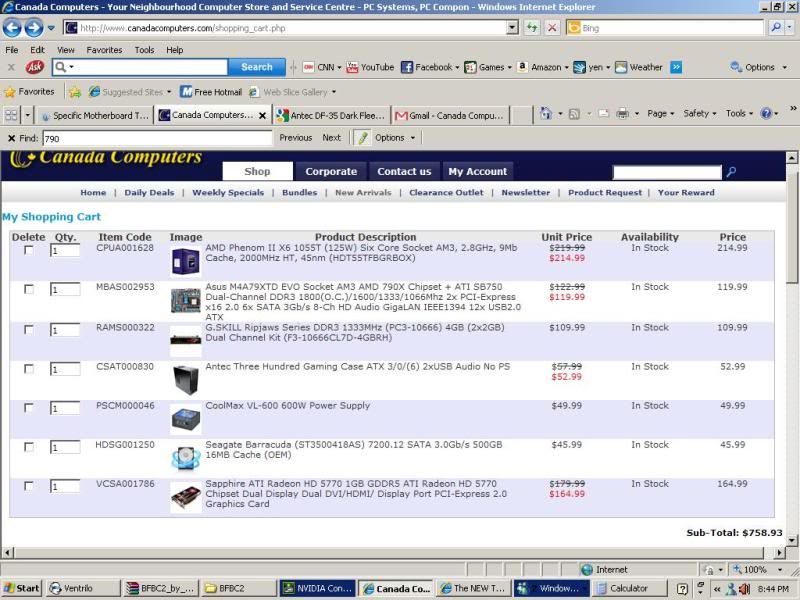Click Next in the Find bar
This screenshot has height=600, width=800.
tap(332, 138)
